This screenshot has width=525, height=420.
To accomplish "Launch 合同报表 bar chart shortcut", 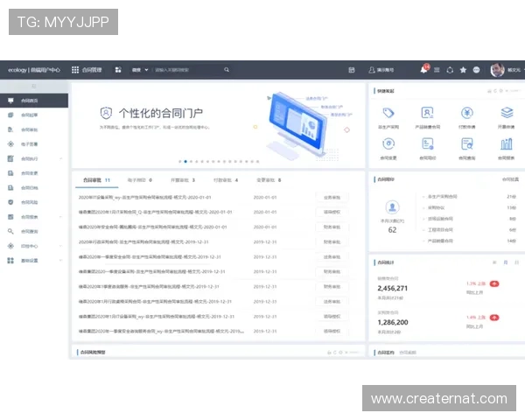I will [507, 144].
